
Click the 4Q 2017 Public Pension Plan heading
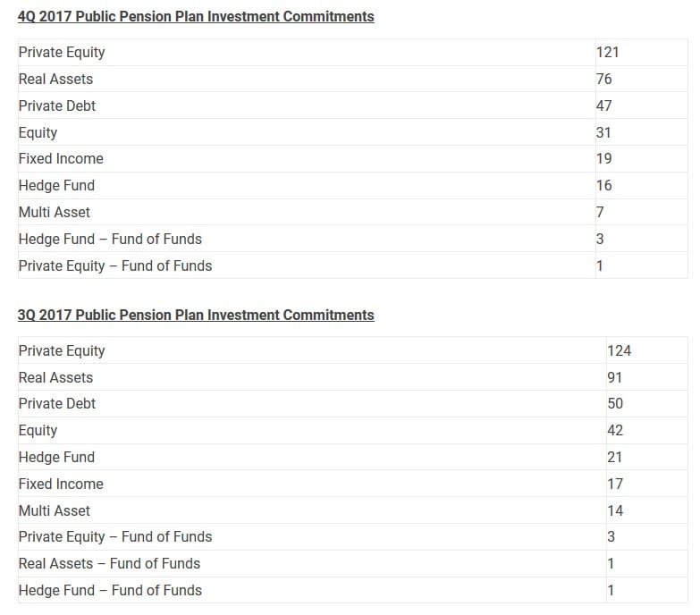[196, 17]
